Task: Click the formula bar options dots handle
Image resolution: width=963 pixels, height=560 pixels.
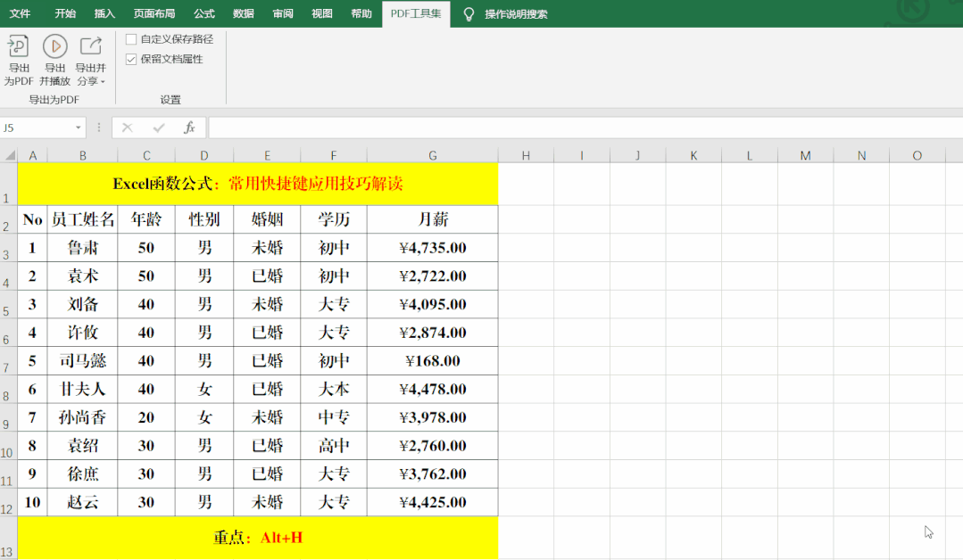Action: tap(99, 128)
